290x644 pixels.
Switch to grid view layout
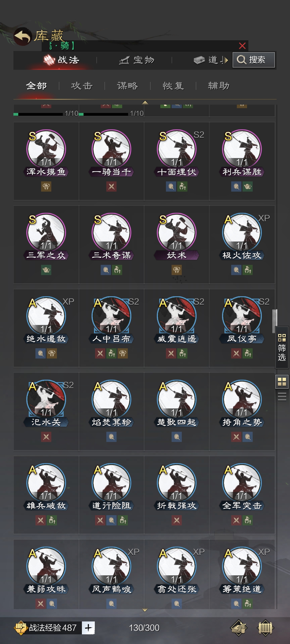pyautogui.click(x=282, y=382)
